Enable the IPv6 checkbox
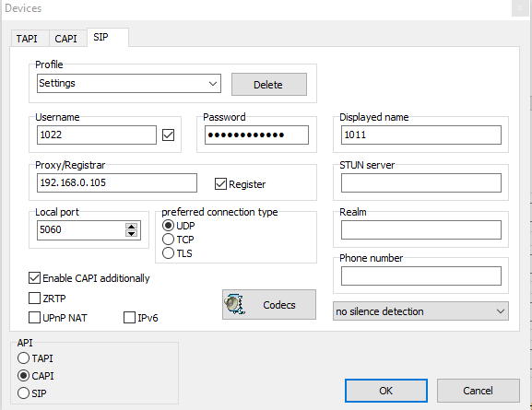This screenshot has width=532, height=410. (x=129, y=318)
